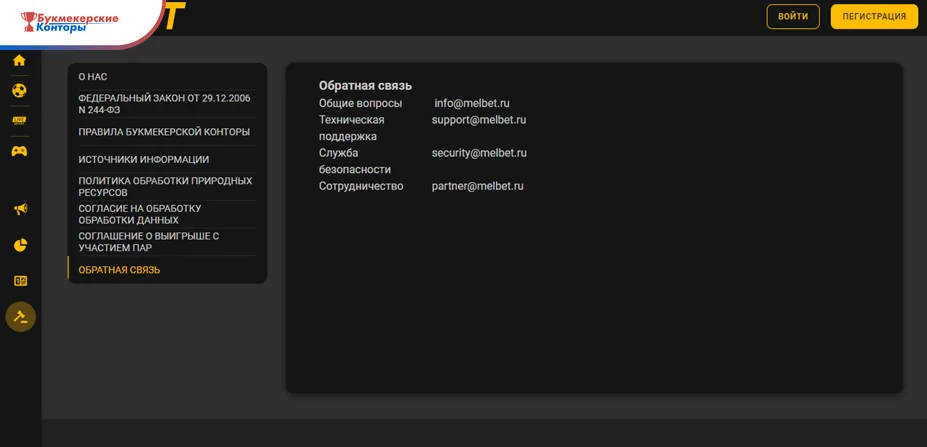Open Согласие на обработку данных item
The height and width of the screenshot is (447, 927).
click(140, 214)
